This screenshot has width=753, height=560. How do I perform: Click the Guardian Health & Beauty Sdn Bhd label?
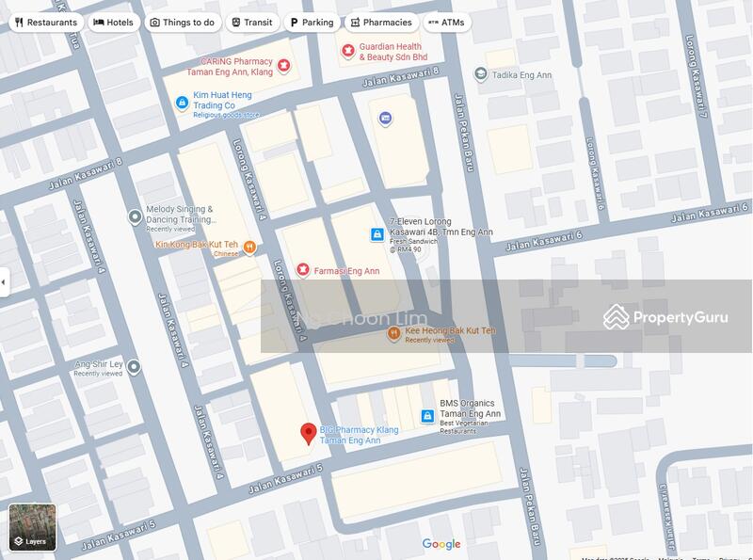tap(393, 52)
